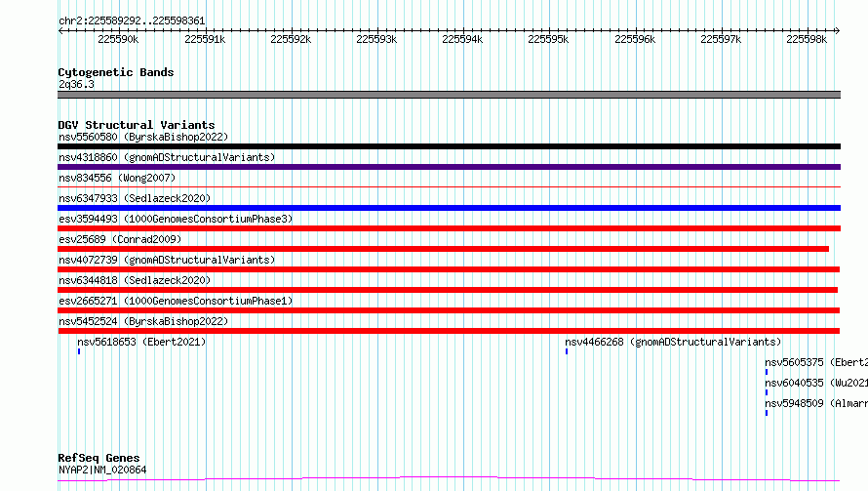868x491 pixels.
Task: Open the Cytogenetic Bands track title
Action: 116,72
